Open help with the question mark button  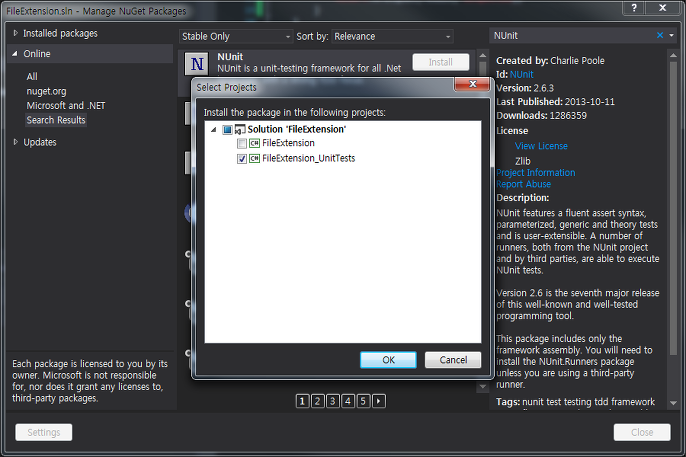coord(634,7)
